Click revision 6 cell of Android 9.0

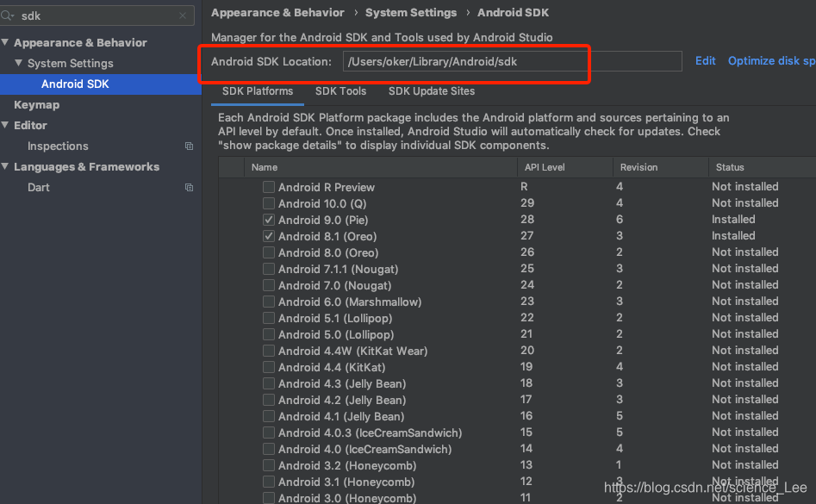[620, 220]
